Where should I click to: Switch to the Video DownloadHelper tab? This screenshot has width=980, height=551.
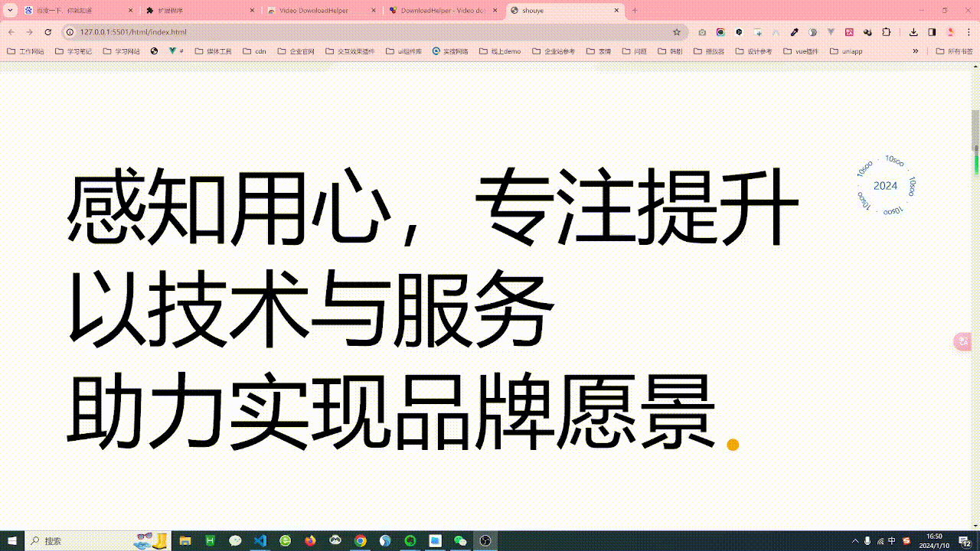point(314,11)
